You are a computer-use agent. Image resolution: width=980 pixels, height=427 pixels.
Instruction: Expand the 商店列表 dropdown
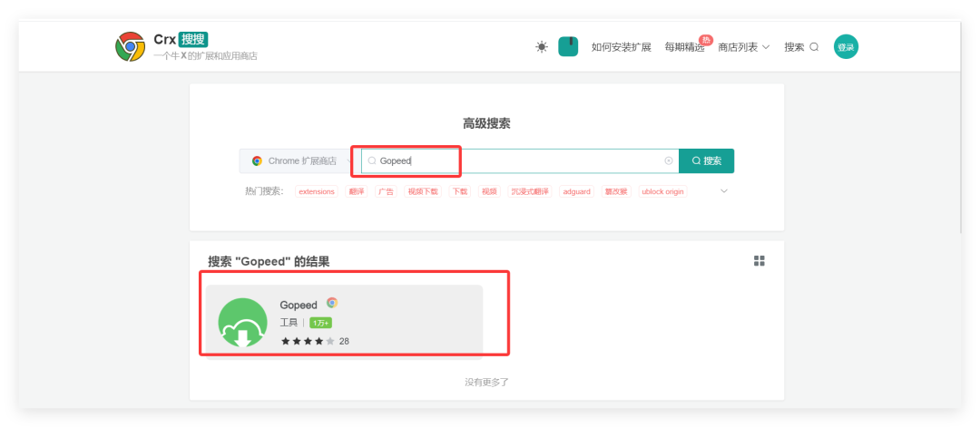click(744, 47)
